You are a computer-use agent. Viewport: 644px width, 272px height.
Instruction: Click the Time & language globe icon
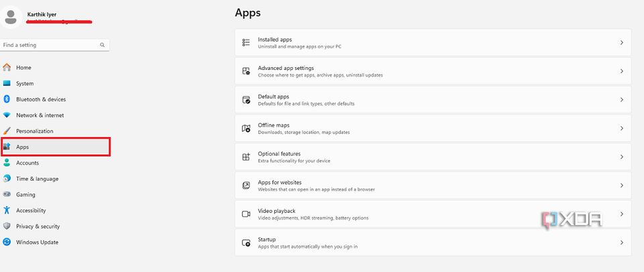(7, 179)
